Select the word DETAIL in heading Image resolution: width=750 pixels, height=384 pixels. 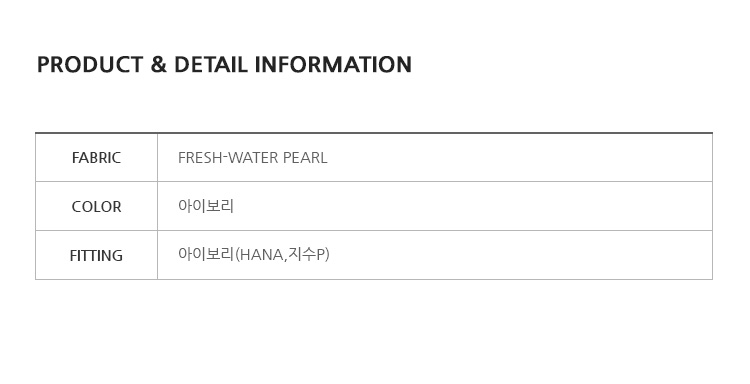[211, 65]
